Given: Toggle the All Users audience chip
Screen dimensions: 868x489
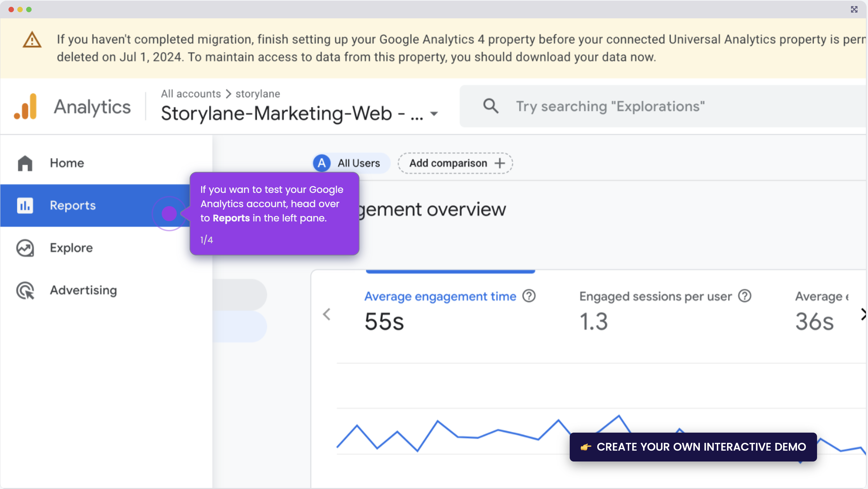Looking at the screenshot, I should pos(350,163).
